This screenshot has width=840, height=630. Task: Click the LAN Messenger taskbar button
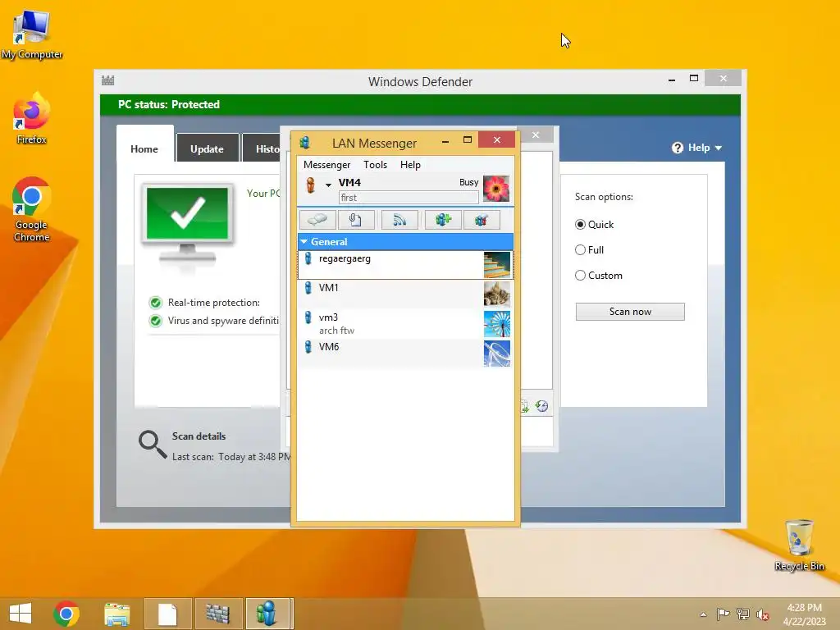click(x=269, y=614)
